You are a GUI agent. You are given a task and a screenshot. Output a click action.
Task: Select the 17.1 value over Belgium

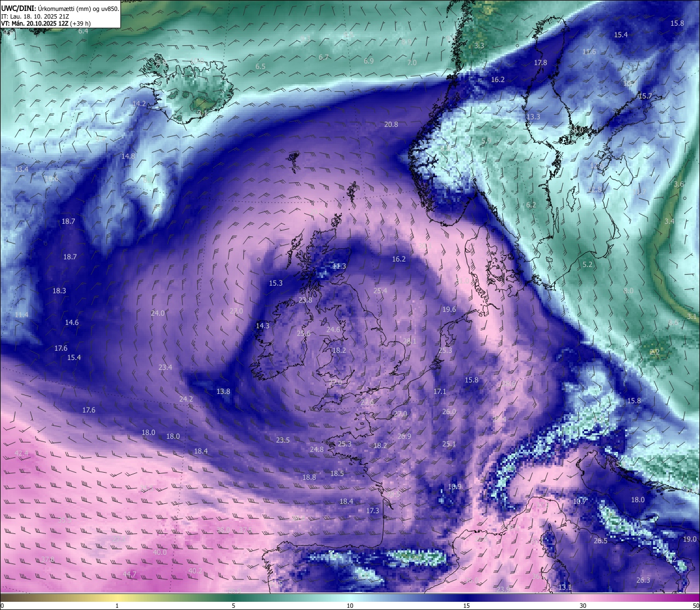(440, 391)
